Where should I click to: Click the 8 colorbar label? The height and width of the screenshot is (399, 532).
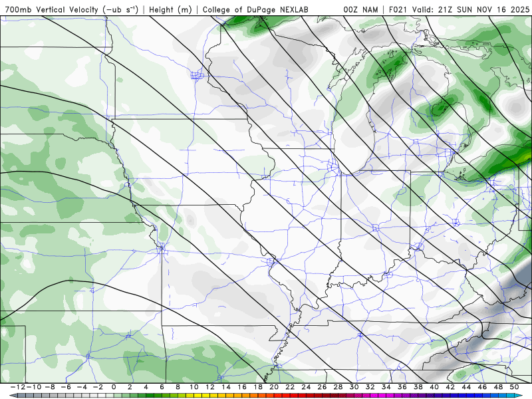[x=178, y=387]
